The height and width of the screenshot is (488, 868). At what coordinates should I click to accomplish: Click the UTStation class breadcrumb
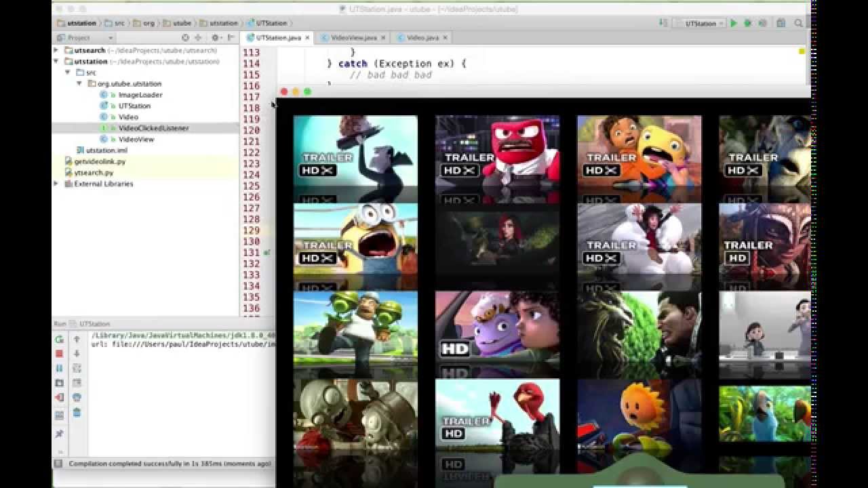pos(267,23)
